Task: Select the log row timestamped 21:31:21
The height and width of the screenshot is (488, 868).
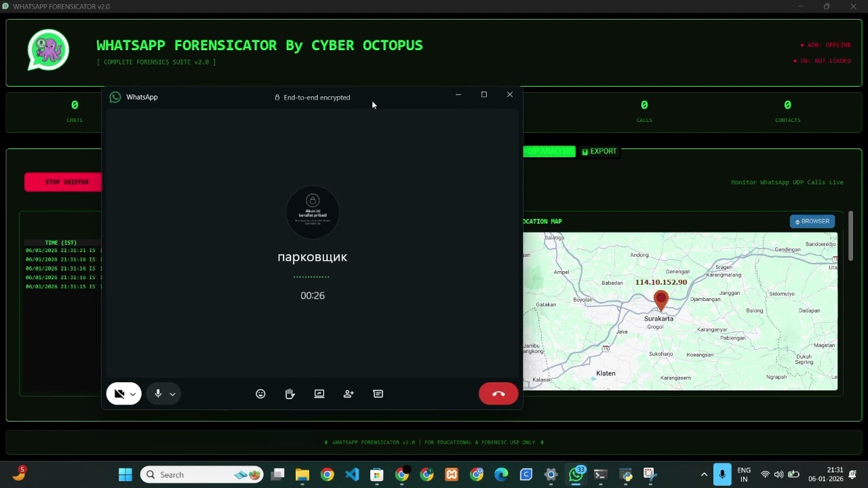Action: click(63, 251)
